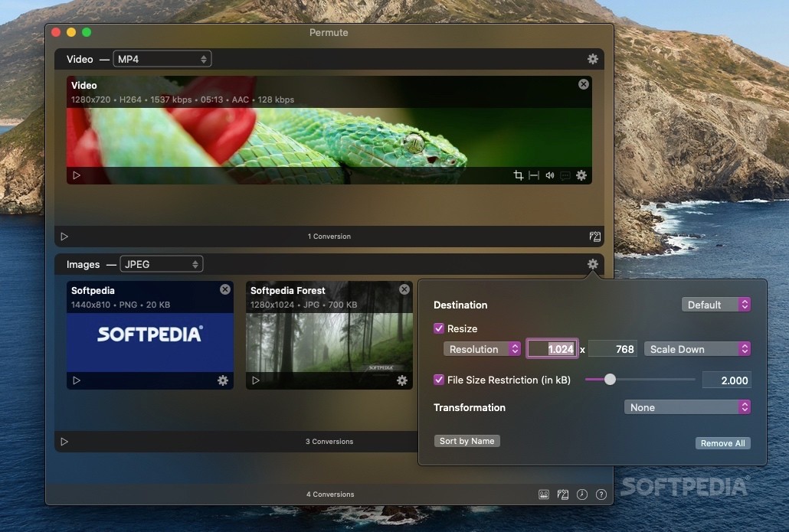
Task: Click the '3 Conversions' status text
Action: (329, 442)
